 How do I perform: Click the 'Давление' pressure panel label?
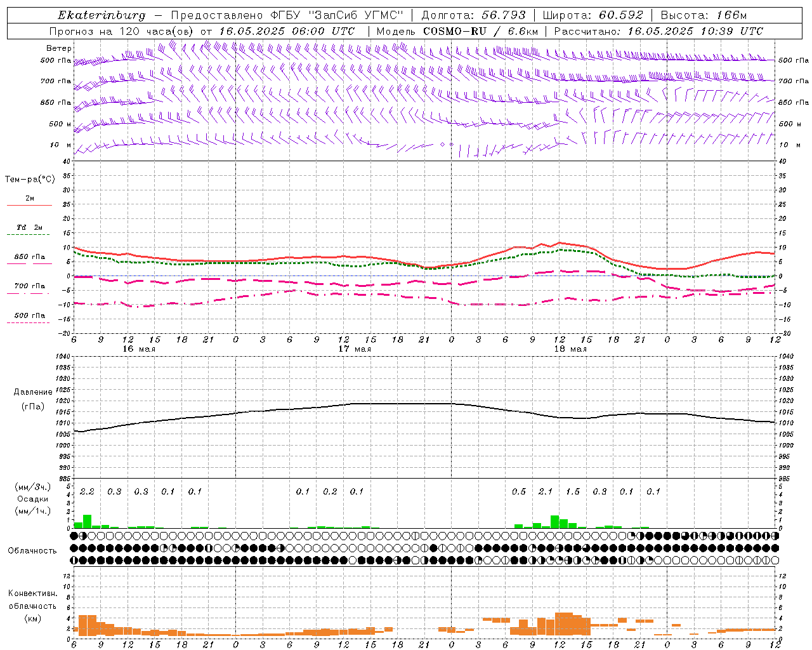point(33,392)
